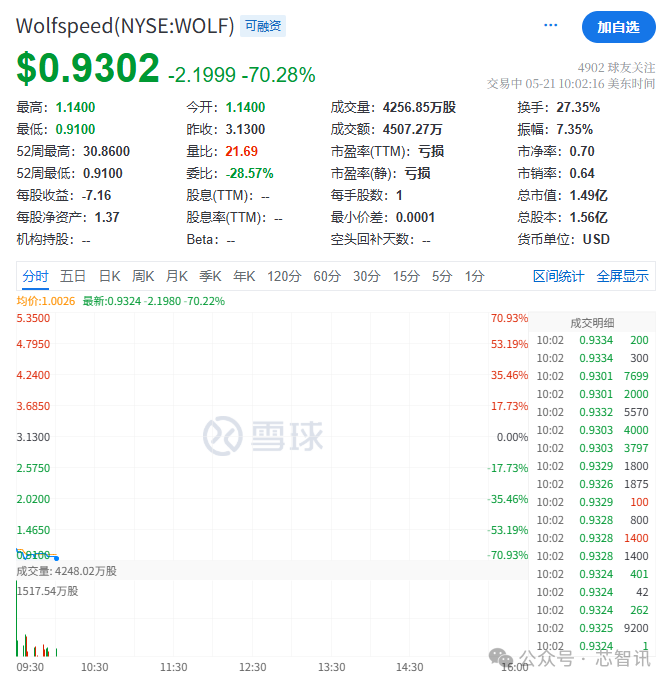Click the 70.93% top percent axis label
Screen dimensions: 672x685
tap(509, 318)
